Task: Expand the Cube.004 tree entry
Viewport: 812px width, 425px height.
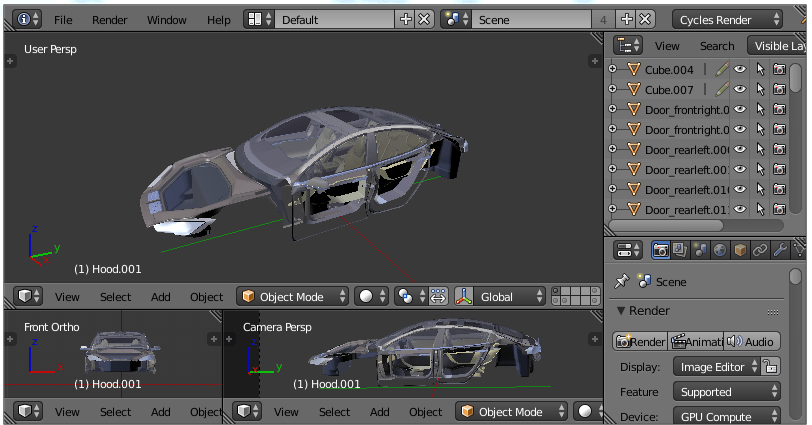Action: [612, 69]
